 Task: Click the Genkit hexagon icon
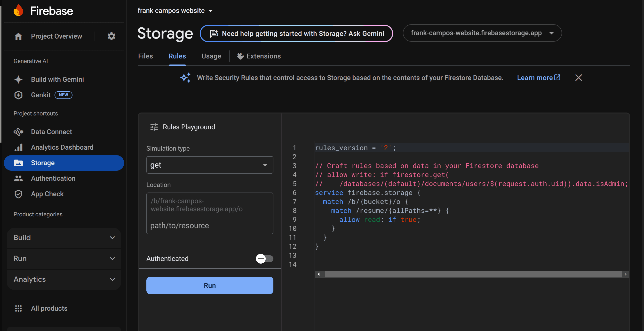click(18, 95)
